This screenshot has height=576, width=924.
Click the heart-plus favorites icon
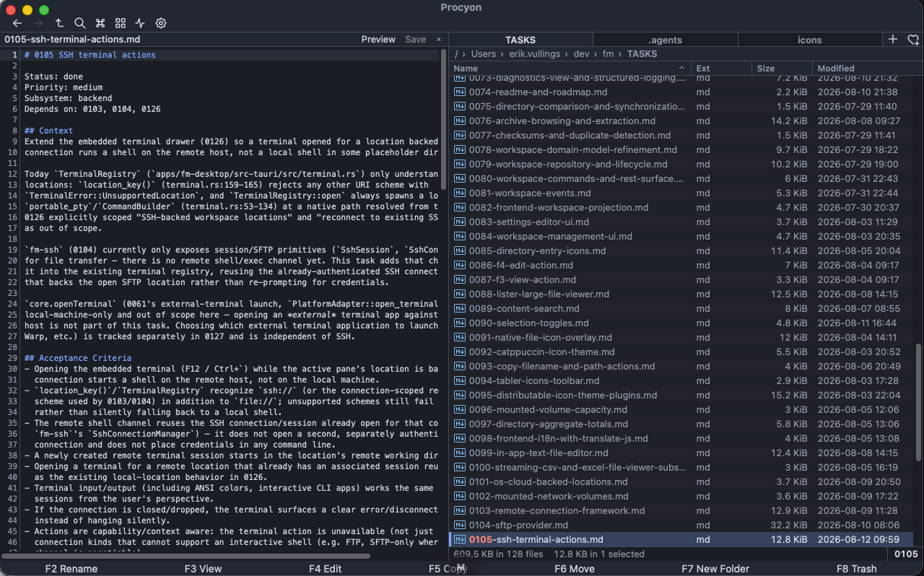913,40
